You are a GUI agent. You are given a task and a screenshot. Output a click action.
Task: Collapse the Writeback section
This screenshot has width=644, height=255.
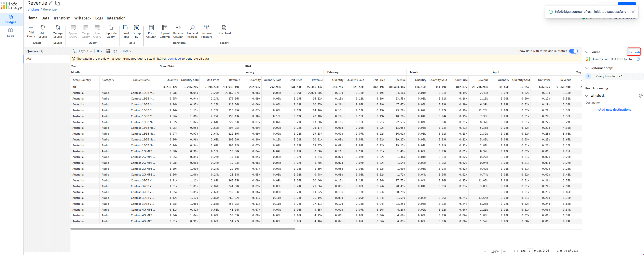[x=587, y=96]
